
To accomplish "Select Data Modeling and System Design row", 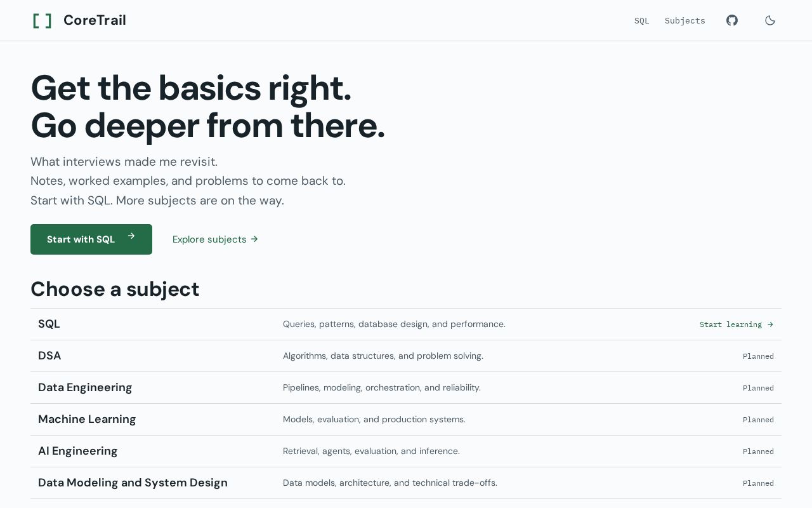I will [x=406, y=483].
